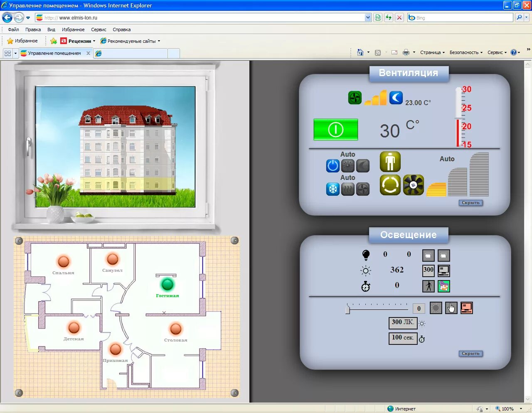Click the blue power mode icon under Auto
This screenshot has height=413, width=532.
[333, 166]
